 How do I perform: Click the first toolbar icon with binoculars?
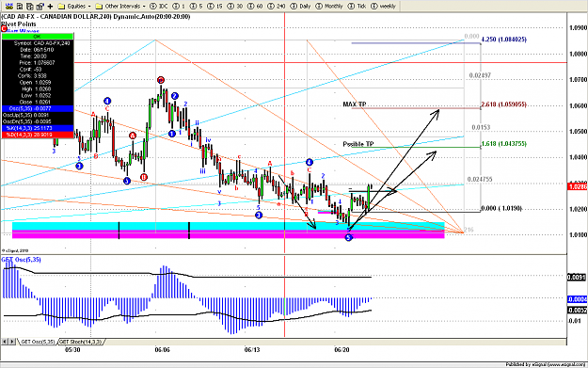click(x=10, y=6)
